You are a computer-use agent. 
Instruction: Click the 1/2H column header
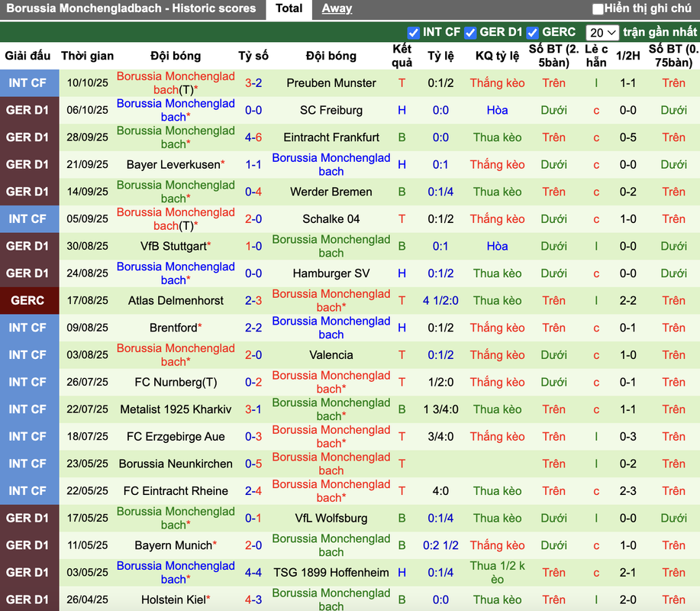[627, 56]
